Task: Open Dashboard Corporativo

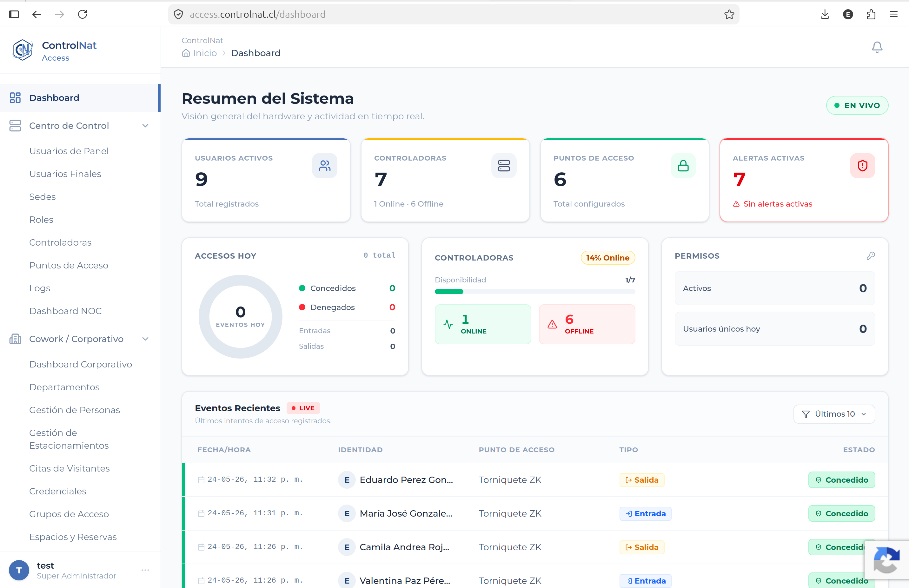Action: (81, 364)
